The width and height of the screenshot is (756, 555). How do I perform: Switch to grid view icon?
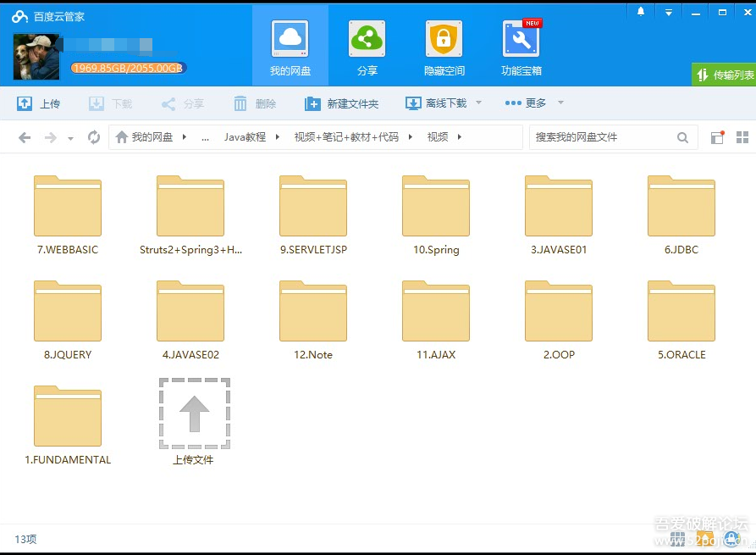tap(742, 137)
